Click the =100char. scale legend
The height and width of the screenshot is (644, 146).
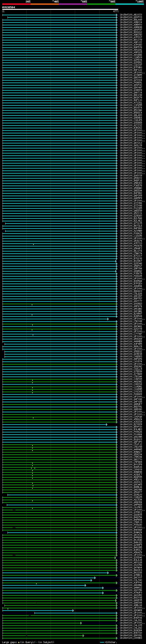click(108, 642)
